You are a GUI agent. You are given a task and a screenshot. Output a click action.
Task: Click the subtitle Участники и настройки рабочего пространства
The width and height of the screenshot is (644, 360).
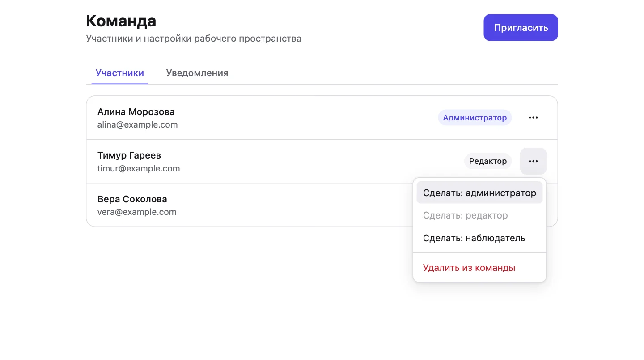click(194, 39)
